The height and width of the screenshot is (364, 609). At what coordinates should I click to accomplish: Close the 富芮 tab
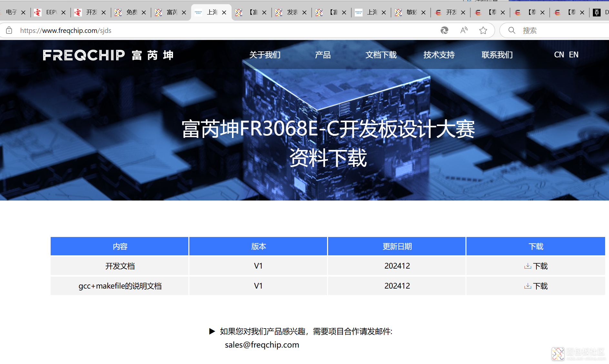[x=184, y=13]
